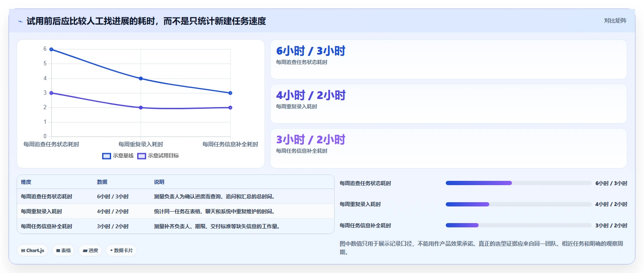
Task: Click chart x-axis label 每周追查任务状态耗时
Action: click(x=51, y=145)
